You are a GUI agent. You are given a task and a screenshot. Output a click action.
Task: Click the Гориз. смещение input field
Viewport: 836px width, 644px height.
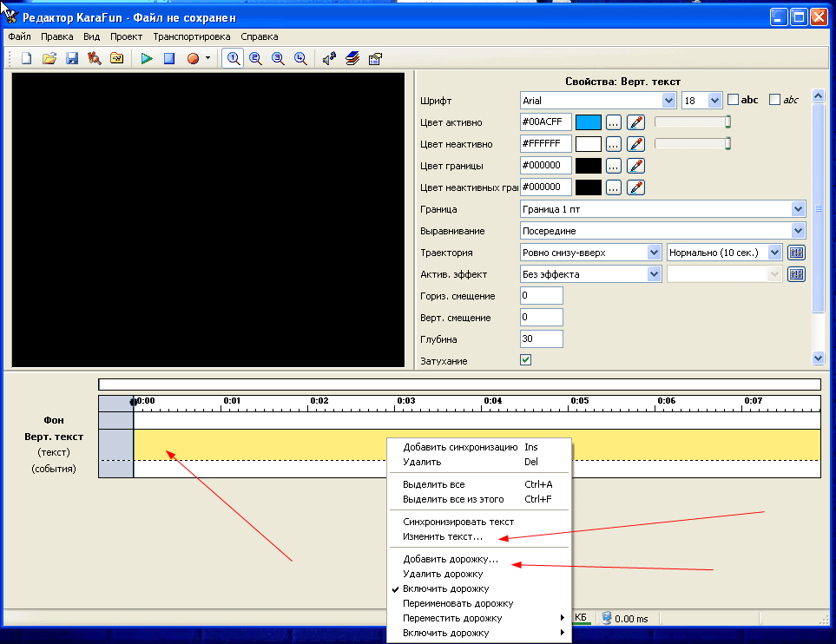[x=542, y=296]
